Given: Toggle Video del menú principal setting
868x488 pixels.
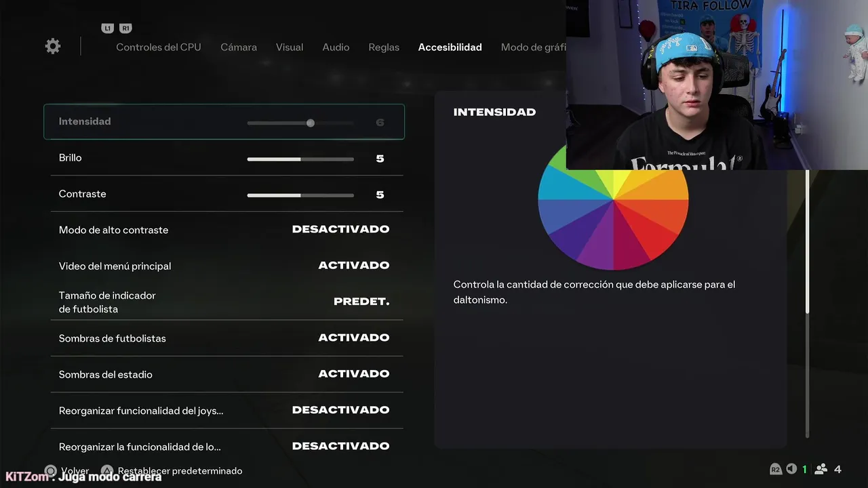Looking at the screenshot, I should point(227,266).
